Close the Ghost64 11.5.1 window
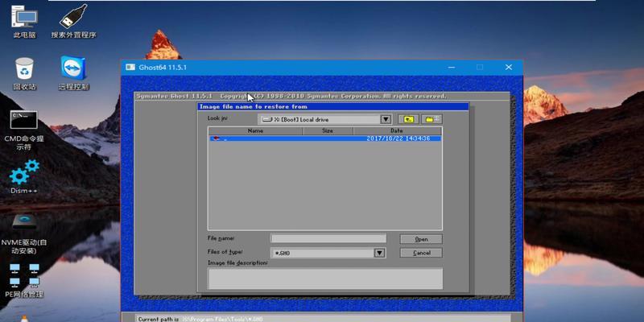 pyautogui.click(x=509, y=67)
